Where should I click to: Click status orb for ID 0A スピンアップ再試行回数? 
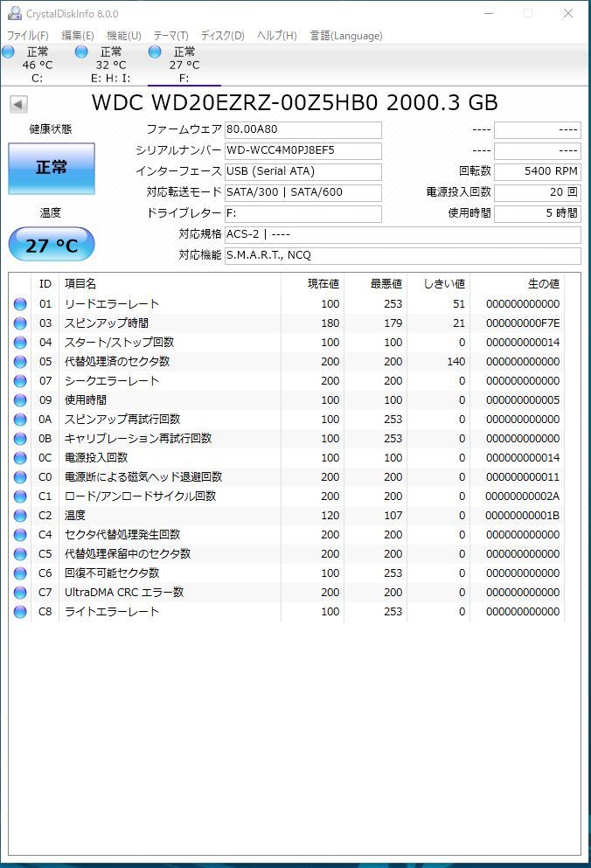20,420
